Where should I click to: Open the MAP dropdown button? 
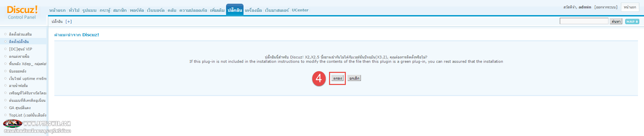pyautogui.click(x=632, y=21)
